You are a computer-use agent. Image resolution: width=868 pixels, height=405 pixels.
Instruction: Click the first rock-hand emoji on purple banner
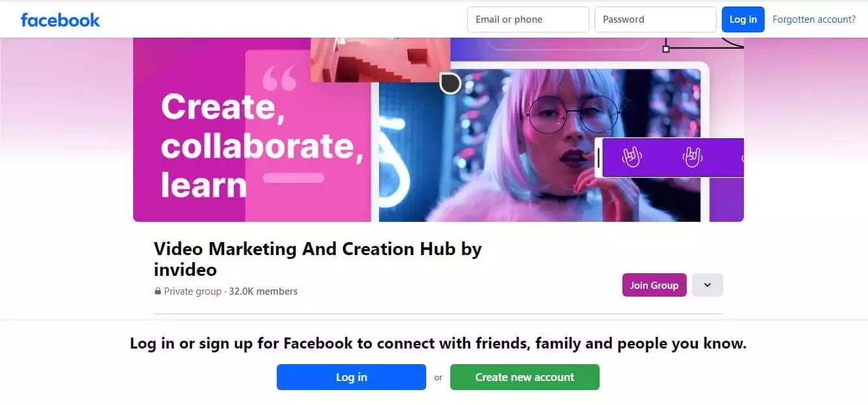[x=632, y=156]
